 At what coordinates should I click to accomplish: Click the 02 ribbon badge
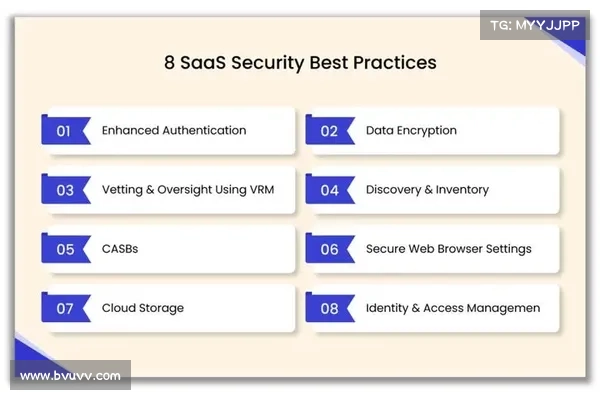[330, 130]
